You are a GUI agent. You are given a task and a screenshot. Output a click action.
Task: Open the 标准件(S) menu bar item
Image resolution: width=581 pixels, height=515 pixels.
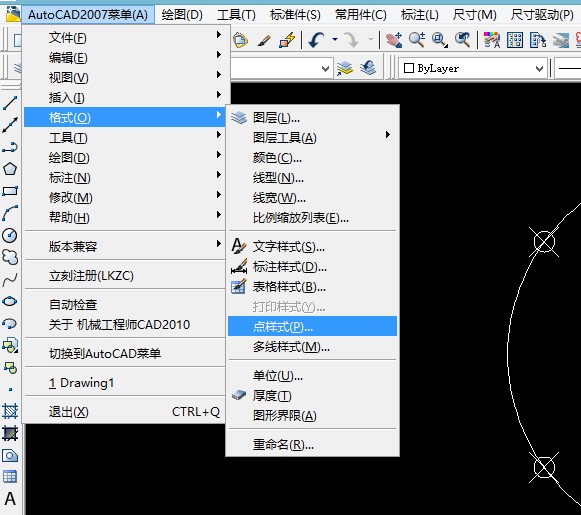[295, 15]
